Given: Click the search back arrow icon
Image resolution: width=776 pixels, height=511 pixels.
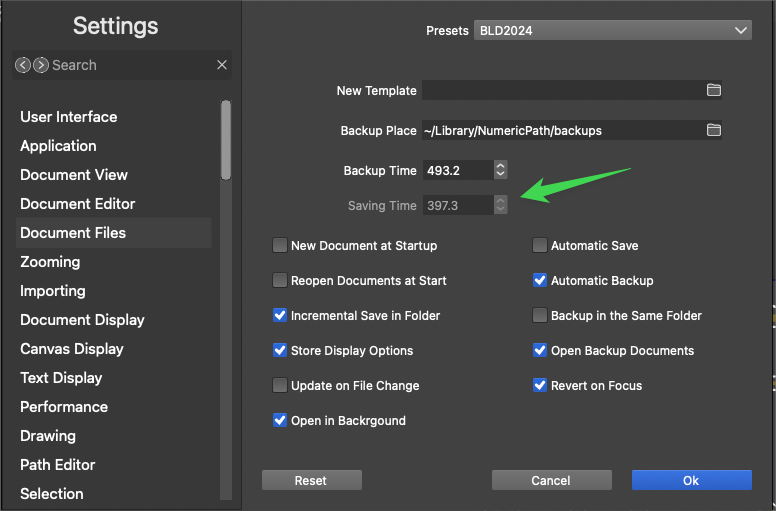Looking at the screenshot, I should click(23, 65).
